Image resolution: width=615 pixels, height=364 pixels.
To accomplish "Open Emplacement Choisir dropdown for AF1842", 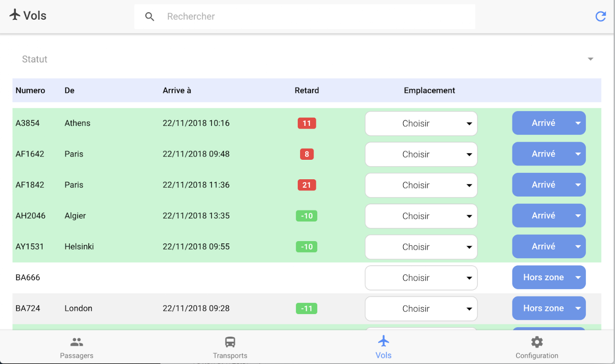I will point(421,185).
